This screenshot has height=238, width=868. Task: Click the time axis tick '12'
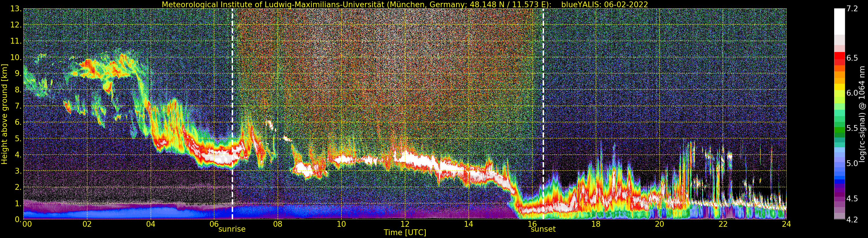(x=405, y=224)
